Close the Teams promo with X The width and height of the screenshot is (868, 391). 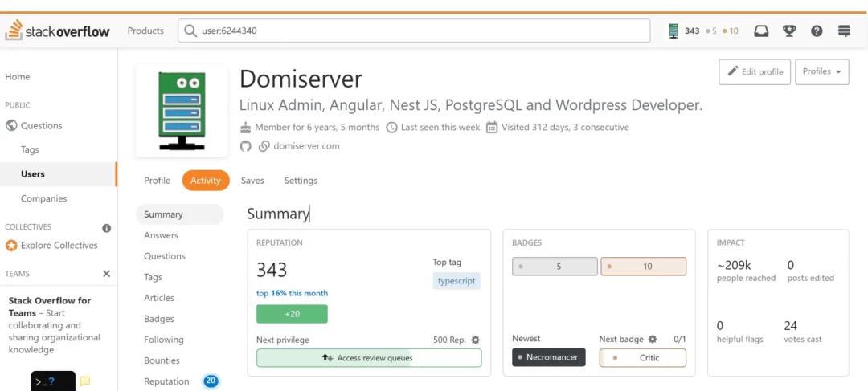(x=106, y=274)
